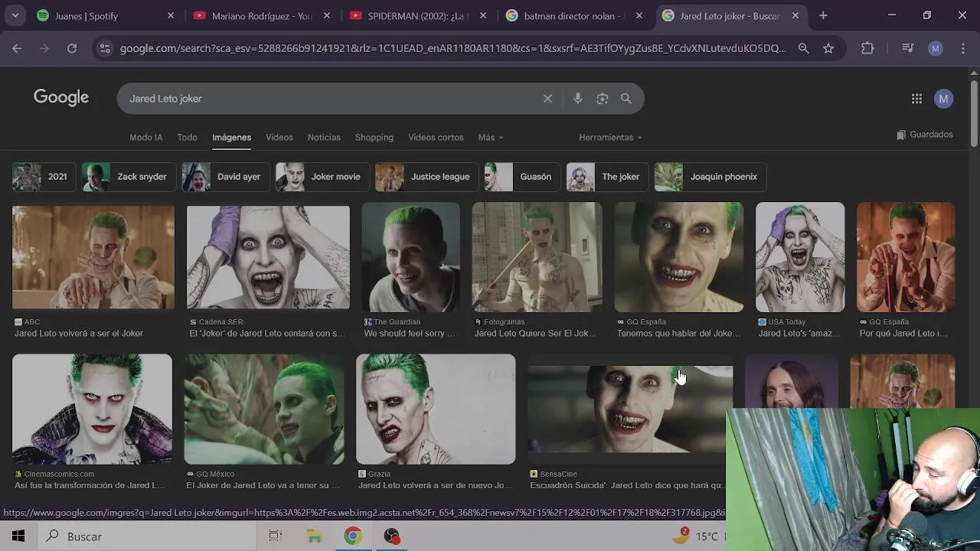Screen dimensions: 980x551
Task: Filter by 2021 chip
Action: pos(43,177)
